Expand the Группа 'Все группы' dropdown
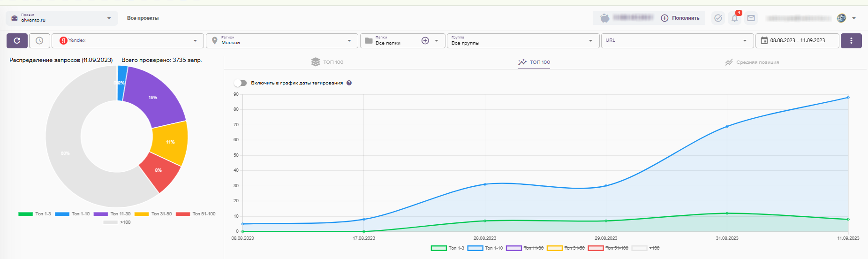Viewport: 868px width, 259px height. [x=522, y=41]
